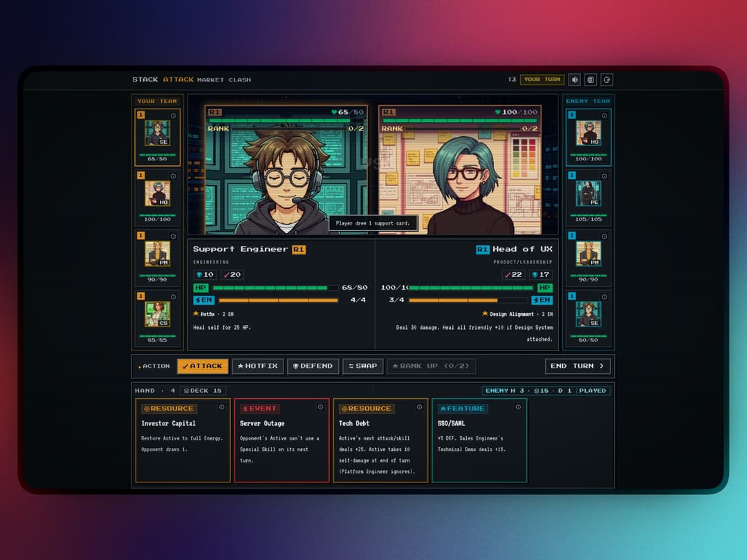Viewport: 747px width, 560px height.
Task: Show info for SSO/SAML card
Action: [518, 407]
